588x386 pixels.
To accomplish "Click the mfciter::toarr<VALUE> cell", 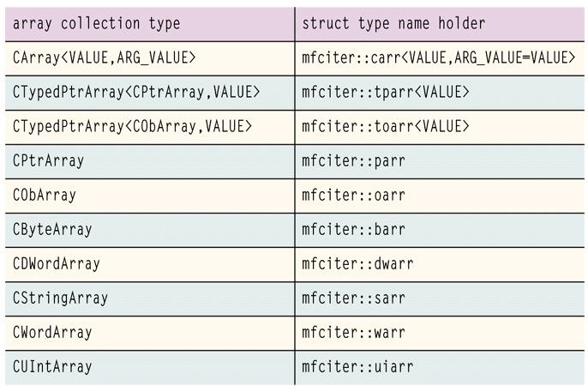I will pos(386,126).
